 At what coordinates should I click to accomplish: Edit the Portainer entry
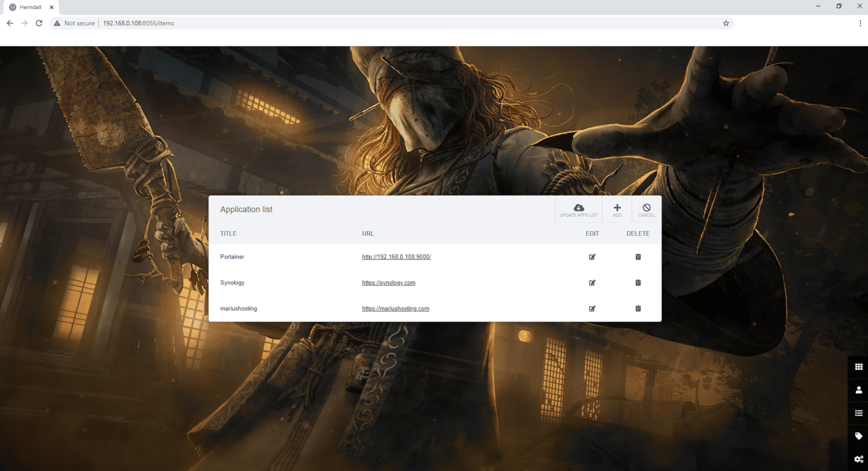[x=592, y=257]
